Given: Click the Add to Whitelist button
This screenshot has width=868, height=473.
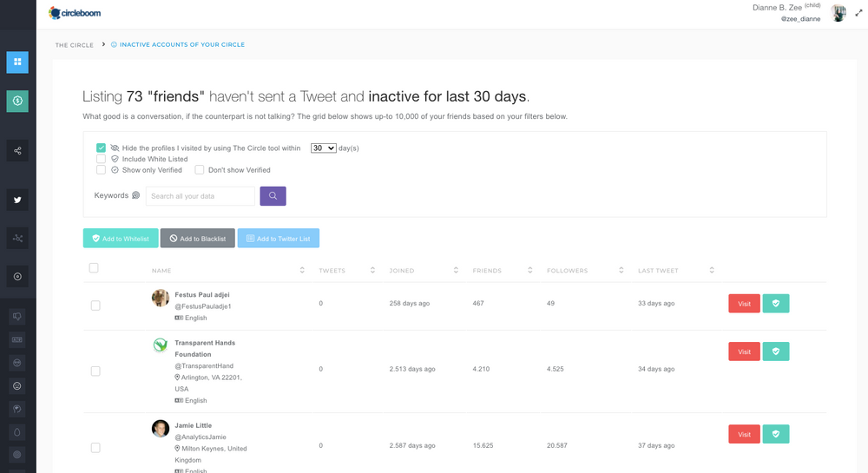Looking at the screenshot, I should pos(121,239).
